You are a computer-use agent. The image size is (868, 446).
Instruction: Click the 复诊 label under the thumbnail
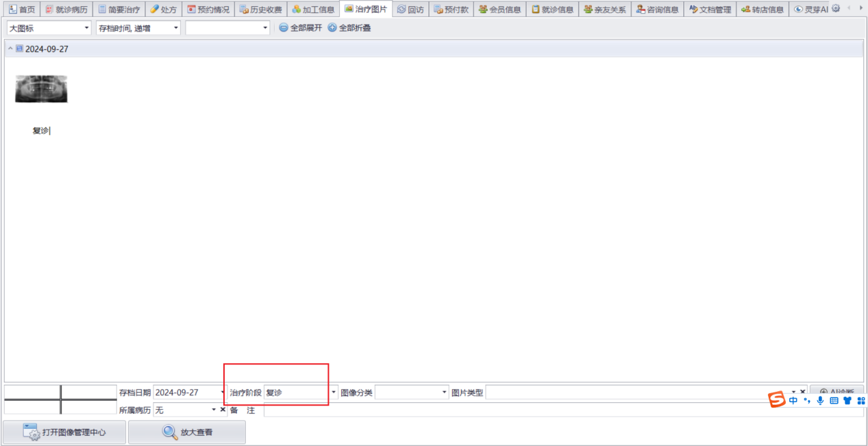[41, 131]
